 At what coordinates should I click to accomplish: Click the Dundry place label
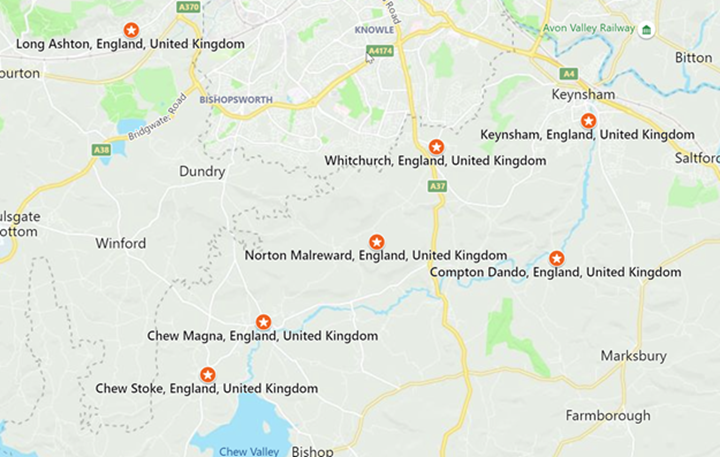pos(202,171)
